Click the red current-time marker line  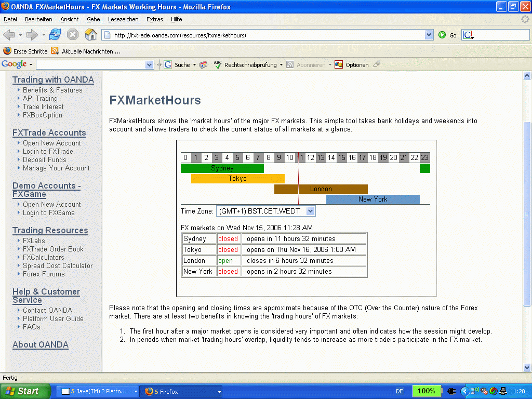[x=299, y=179]
